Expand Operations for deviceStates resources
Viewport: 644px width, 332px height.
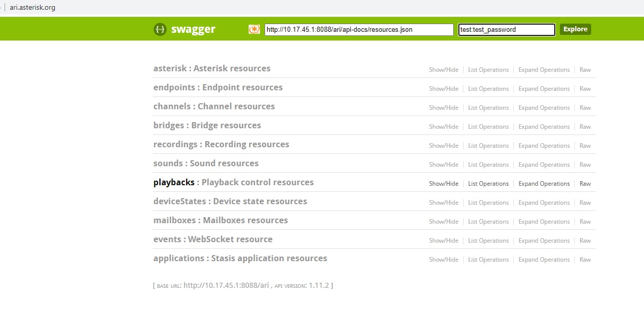(544, 203)
